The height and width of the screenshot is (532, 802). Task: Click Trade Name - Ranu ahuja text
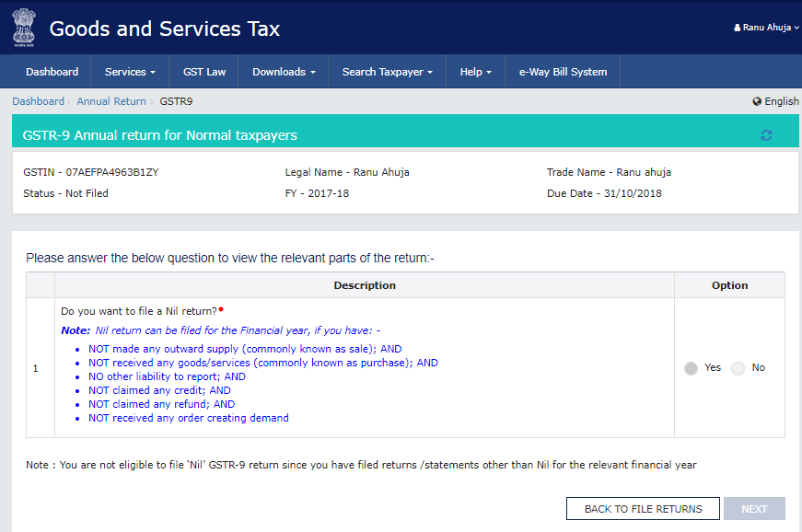[x=609, y=172]
